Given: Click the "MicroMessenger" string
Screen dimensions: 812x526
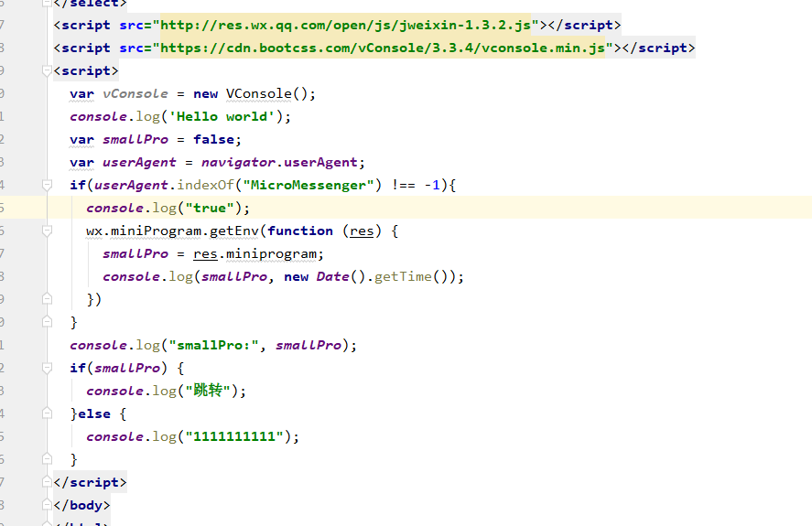Looking at the screenshot, I should click(309, 186).
